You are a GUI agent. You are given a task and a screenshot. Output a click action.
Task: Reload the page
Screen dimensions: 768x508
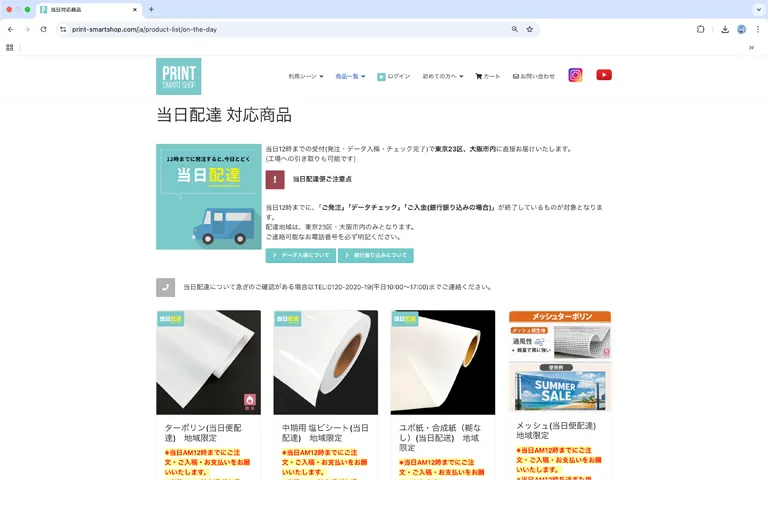44,29
